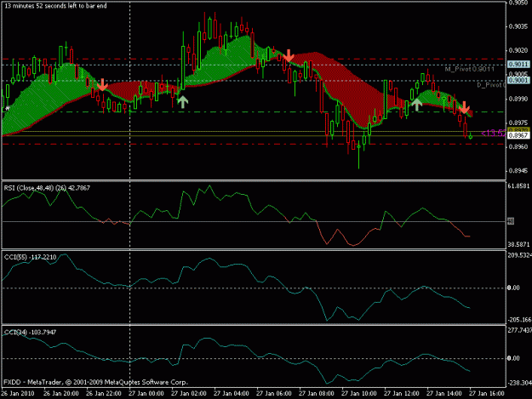Click the green buy arrow after 27 Jan 12:00
Viewport: 532px width, 399px height.
click(416, 105)
